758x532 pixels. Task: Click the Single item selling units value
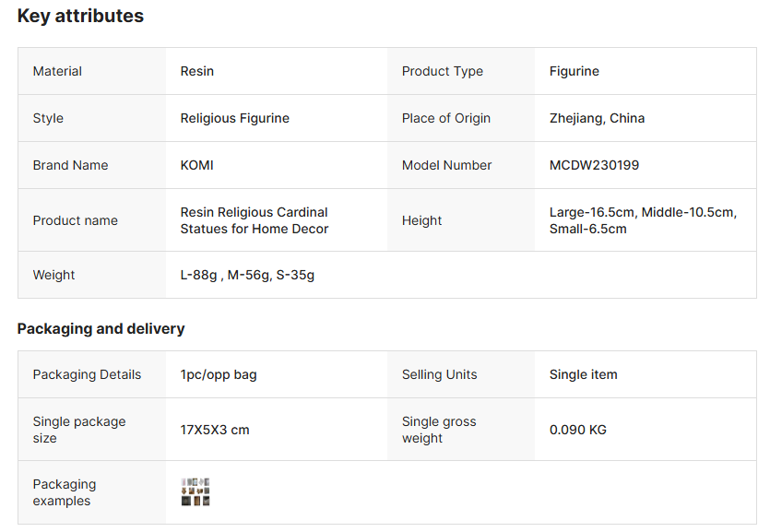point(583,374)
